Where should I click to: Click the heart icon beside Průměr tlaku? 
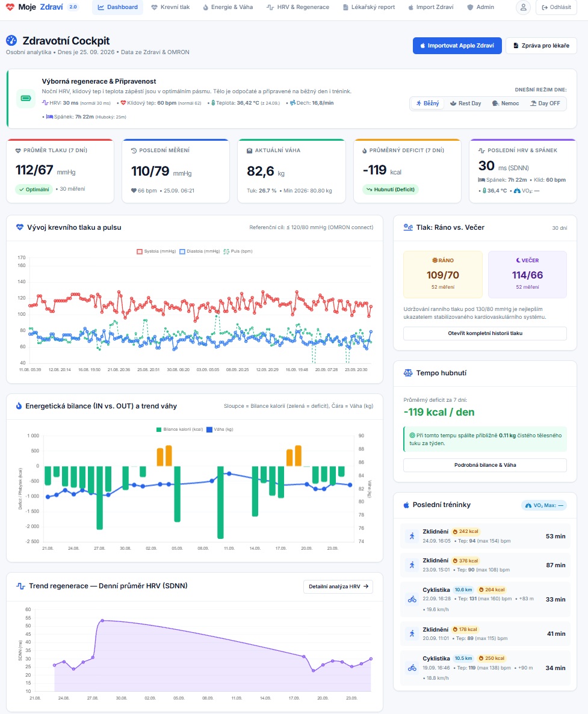(18, 150)
